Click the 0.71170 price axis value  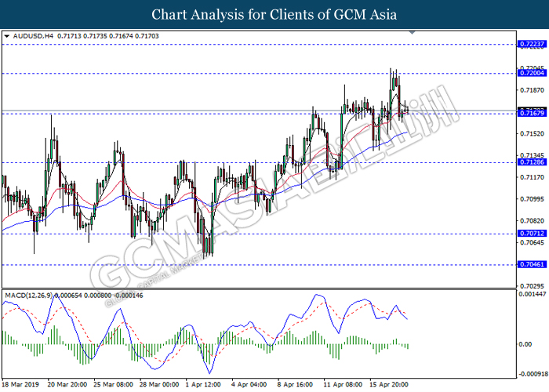pyautogui.click(x=533, y=177)
